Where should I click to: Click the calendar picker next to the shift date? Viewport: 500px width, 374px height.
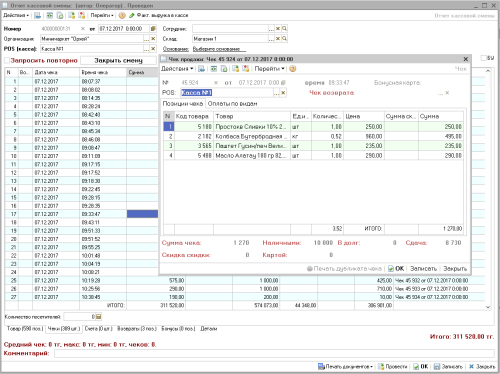click(153, 29)
